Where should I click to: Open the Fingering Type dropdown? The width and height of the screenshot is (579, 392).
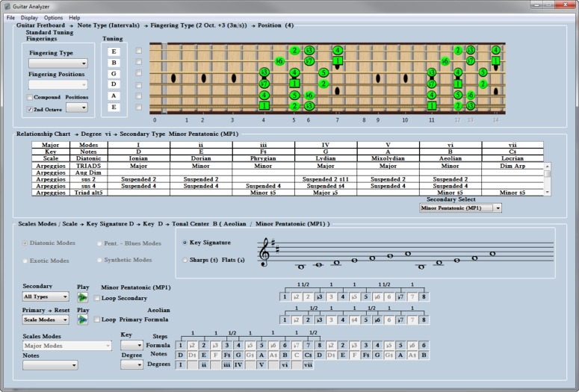coord(58,63)
